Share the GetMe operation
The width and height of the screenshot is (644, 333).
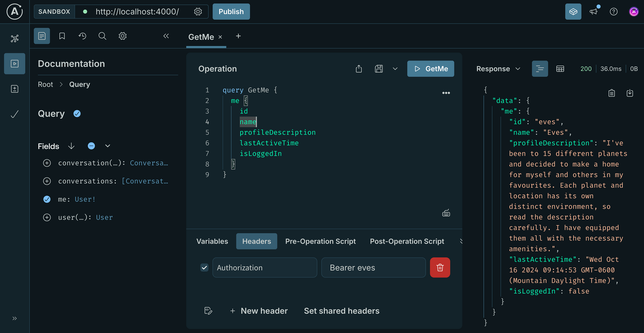(359, 69)
